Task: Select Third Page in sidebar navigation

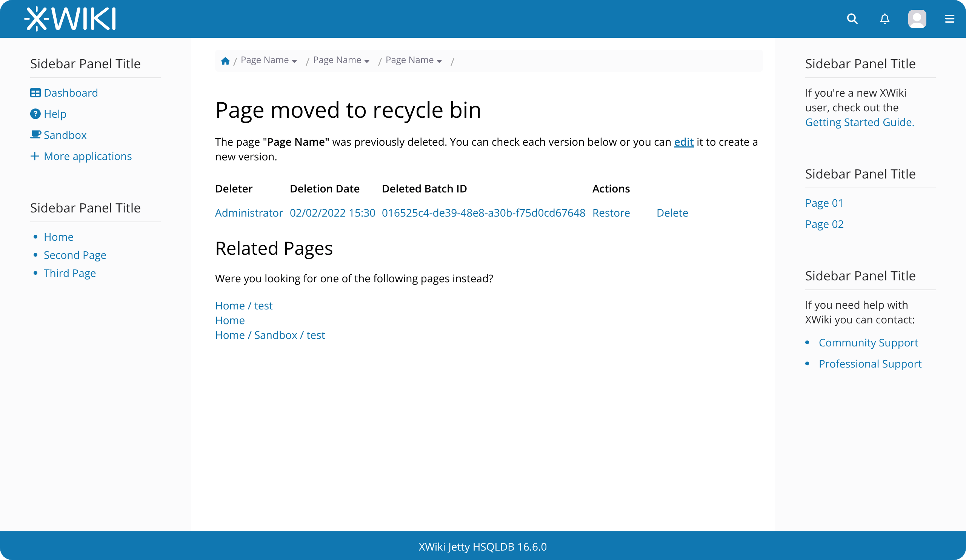Action: click(69, 273)
